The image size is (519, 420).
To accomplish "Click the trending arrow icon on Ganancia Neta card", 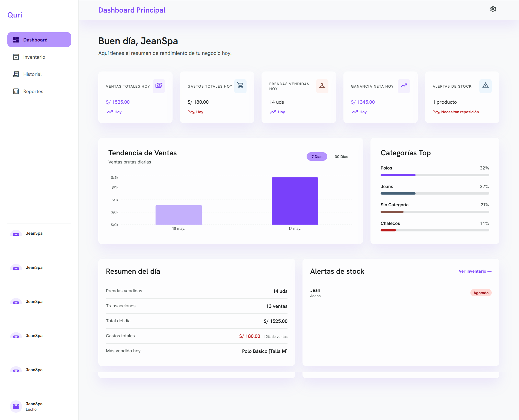I will point(404,86).
